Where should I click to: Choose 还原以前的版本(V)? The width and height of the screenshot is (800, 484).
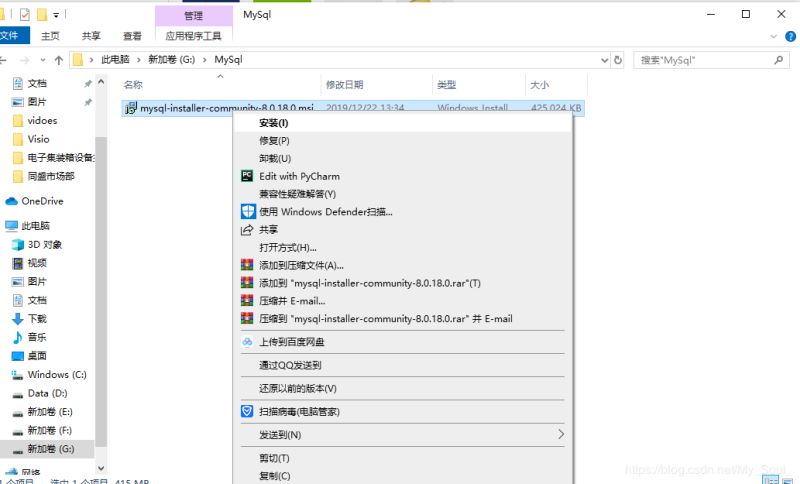[403, 389]
